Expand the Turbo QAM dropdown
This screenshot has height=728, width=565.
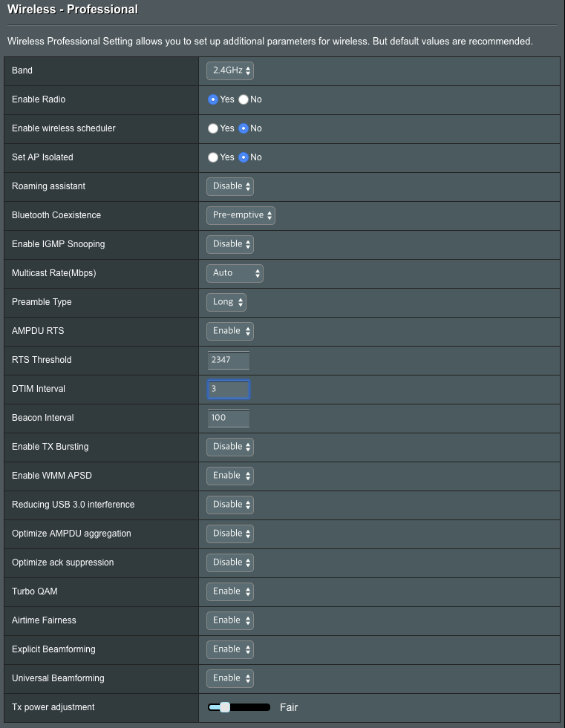pyautogui.click(x=230, y=591)
